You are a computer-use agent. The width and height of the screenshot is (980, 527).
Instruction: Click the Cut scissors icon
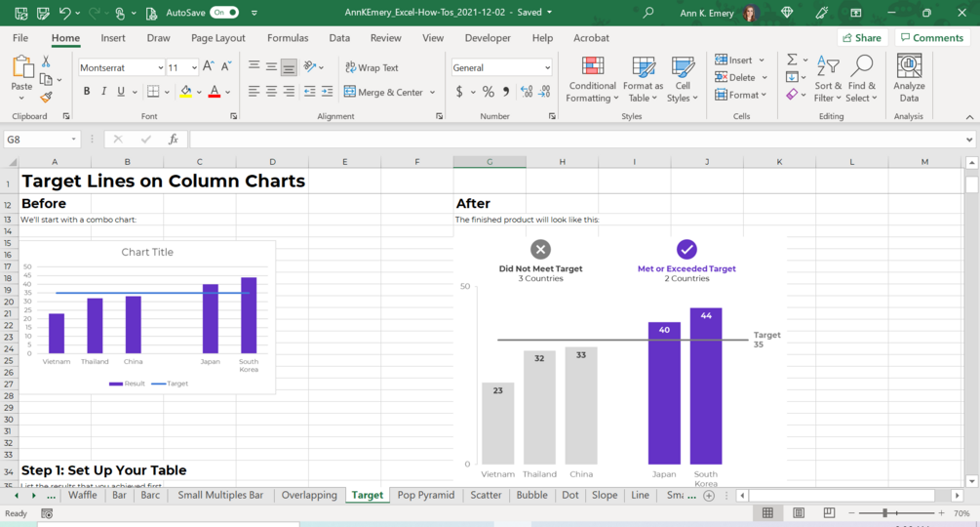coord(46,61)
